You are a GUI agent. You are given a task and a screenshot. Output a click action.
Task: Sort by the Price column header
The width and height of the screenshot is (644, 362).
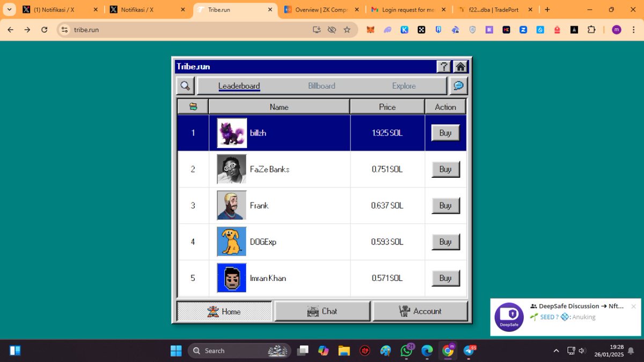pos(387,106)
